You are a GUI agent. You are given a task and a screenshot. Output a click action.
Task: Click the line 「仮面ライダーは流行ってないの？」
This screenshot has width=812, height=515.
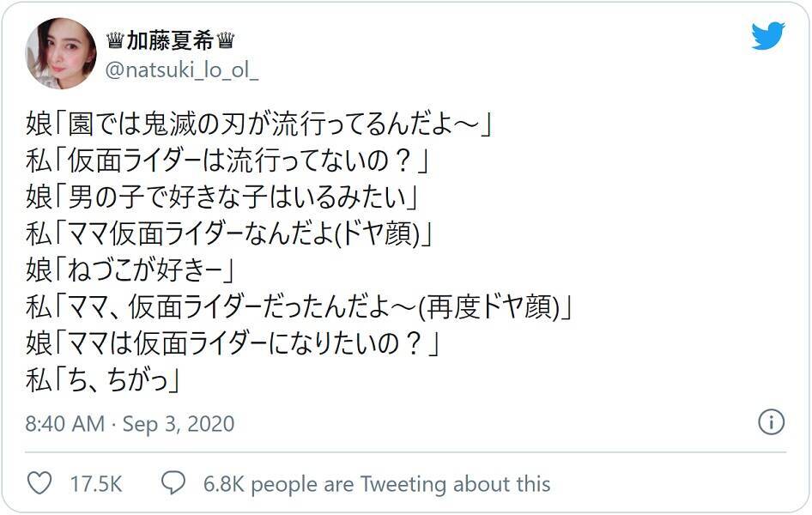coord(227,161)
